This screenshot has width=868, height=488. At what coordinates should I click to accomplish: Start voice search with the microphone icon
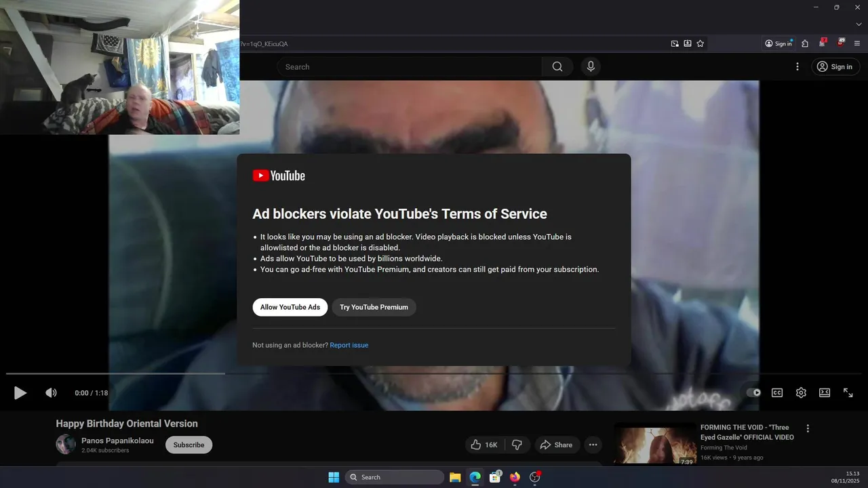tap(591, 66)
